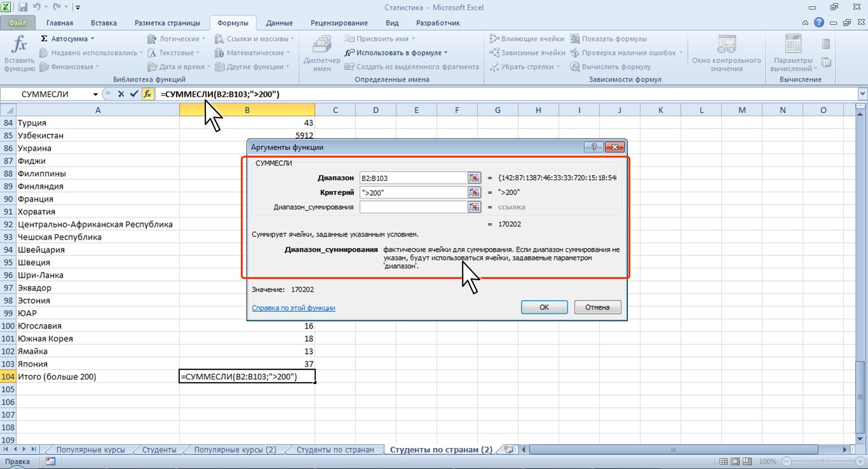This screenshot has height=469, width=868.
Task: Switch to Студенты по странам sheet
Action: pyautogui.click(x=336, y=450)
